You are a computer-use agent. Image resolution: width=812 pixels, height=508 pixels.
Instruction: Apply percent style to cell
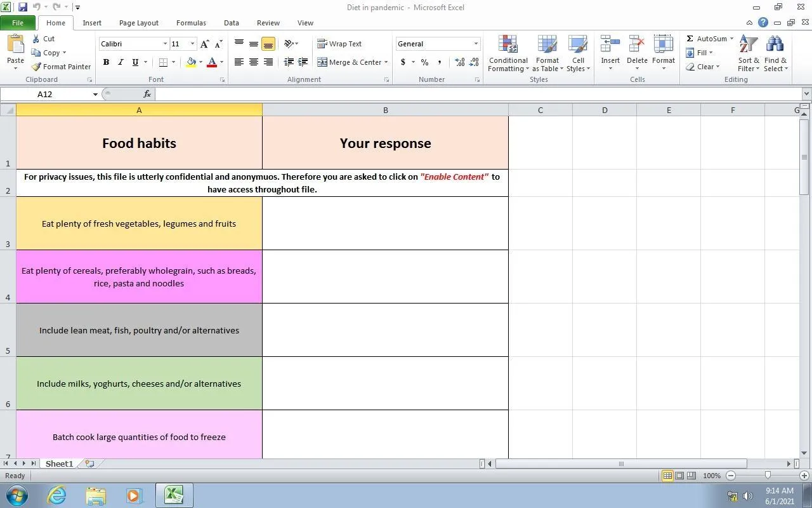pos(424,62)
